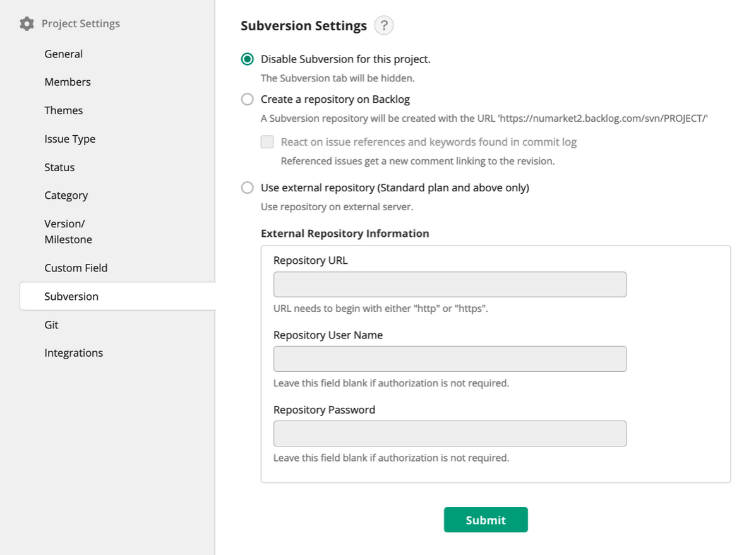The image size is (756, 555).
Task: Select Use external repository radio option
Action: (248, 188)
